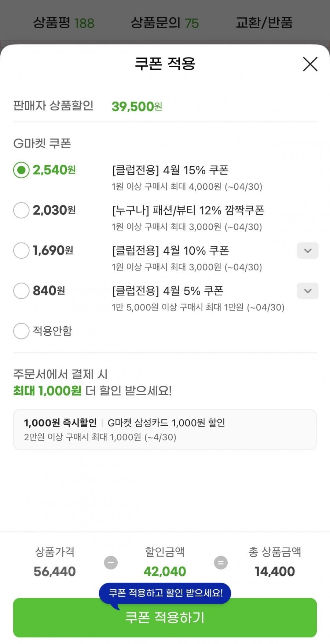Tap the [클럽전용] 4월 15% 쿠폰 title

pos(170,170)
